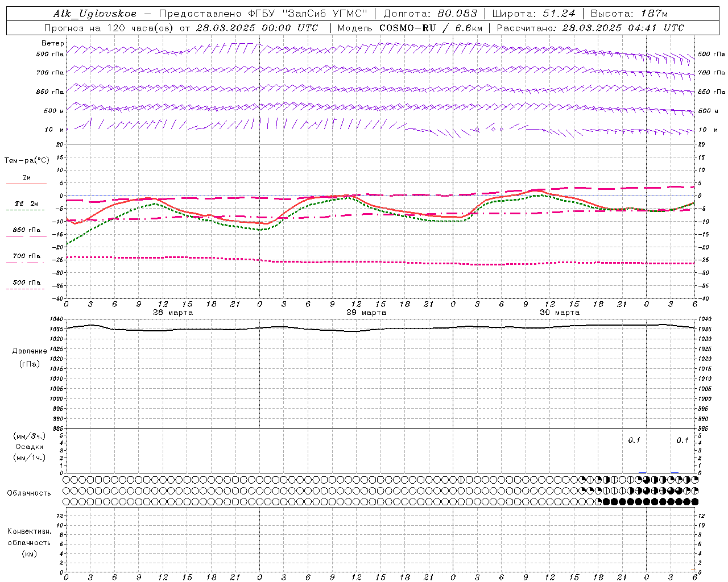Image resolution: width=728 pixels, height=582 pixels.
Task: Click the first calm wind symbol in the 10 м row
Action: [x=477, y=130]
